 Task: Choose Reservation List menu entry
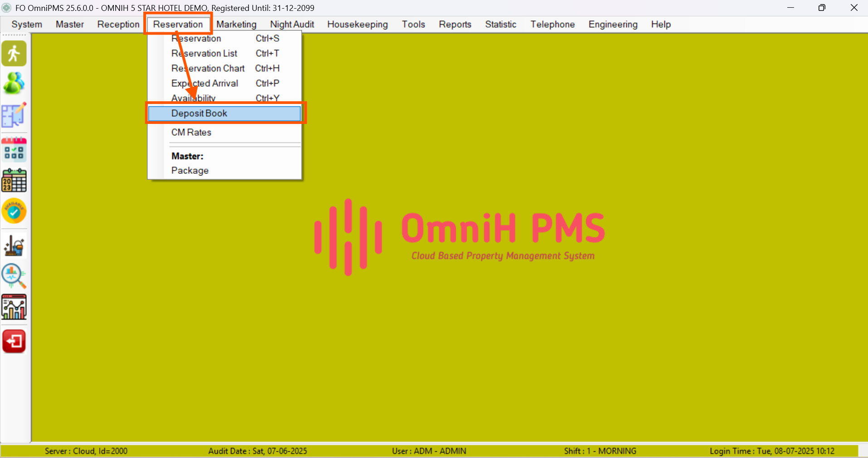(224, 54)
